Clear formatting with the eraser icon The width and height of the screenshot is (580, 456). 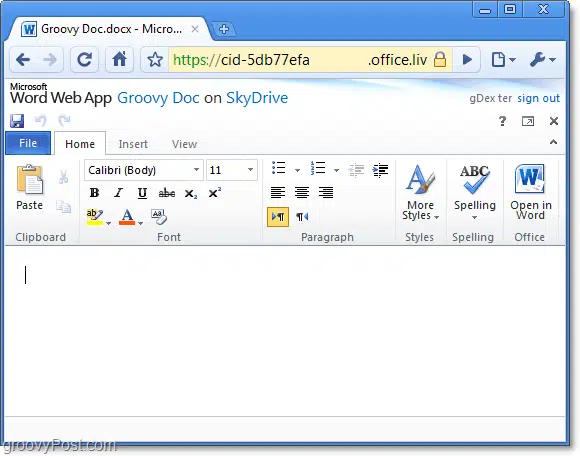(159, 217)
